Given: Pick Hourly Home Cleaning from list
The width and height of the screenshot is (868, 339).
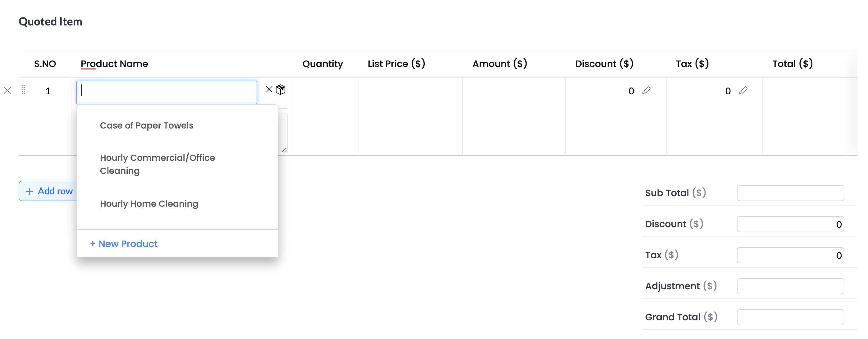Looking at the screenshot, I should (x=149, y=204).
